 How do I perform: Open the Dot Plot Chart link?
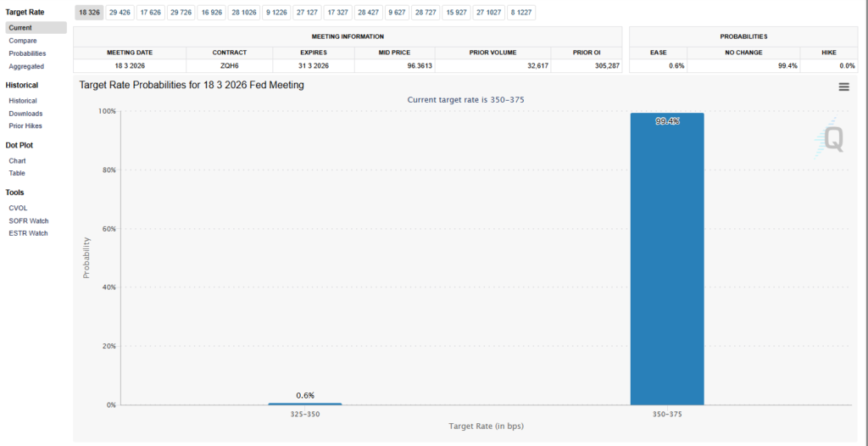click(17, 160)
